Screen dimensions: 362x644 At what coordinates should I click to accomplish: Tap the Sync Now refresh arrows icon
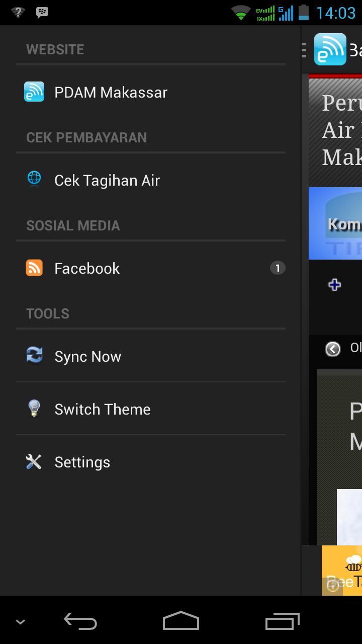tap(34, 355)
